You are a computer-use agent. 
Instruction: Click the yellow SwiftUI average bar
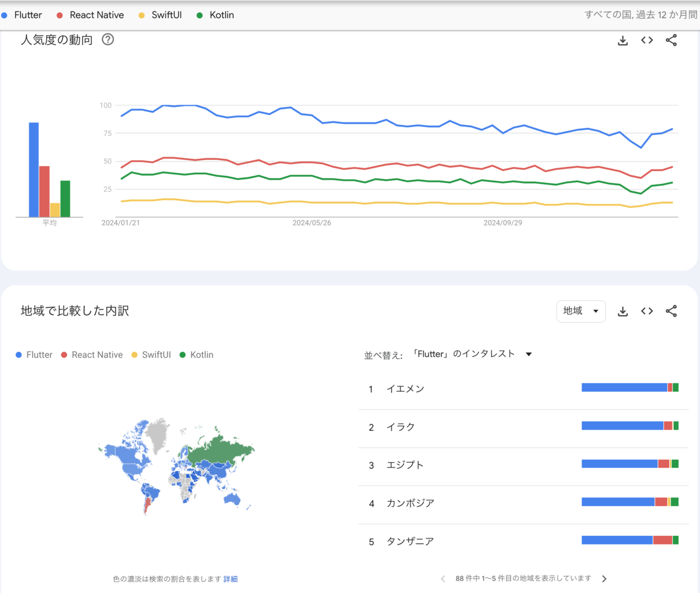(55, 210)
